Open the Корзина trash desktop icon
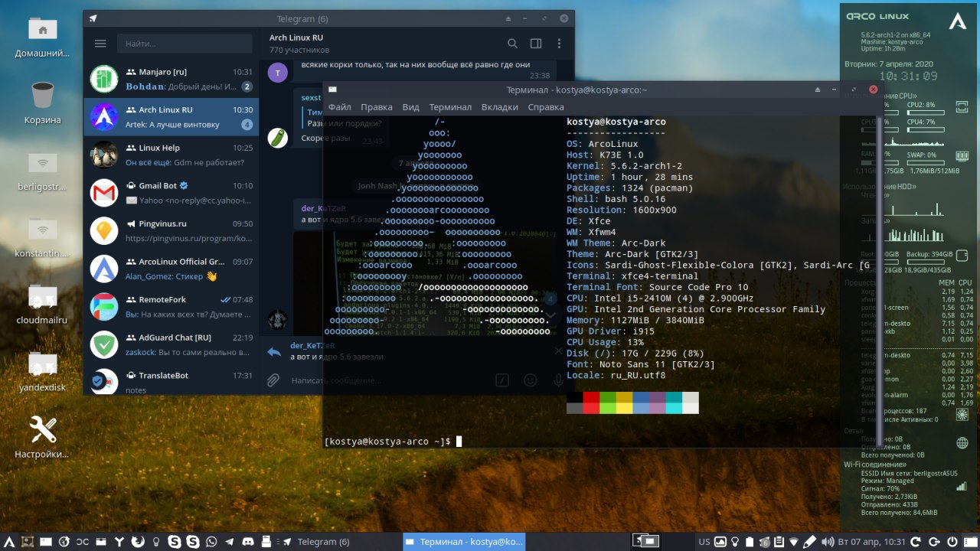Screen dimensions: 980x551 pyautogui.click(x=42, y=103)
